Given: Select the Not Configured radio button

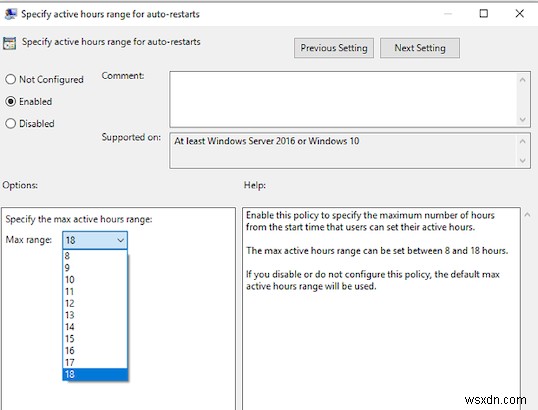Looking at the screenshot, I should click(11, 79).
